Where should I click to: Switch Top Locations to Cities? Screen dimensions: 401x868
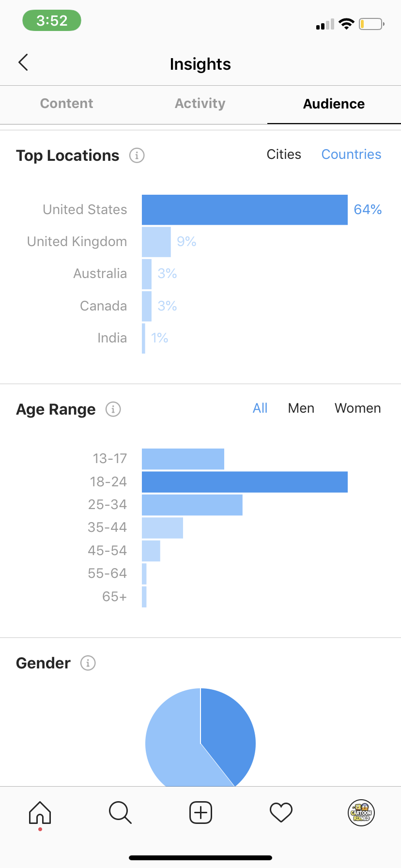pos(284,155)
